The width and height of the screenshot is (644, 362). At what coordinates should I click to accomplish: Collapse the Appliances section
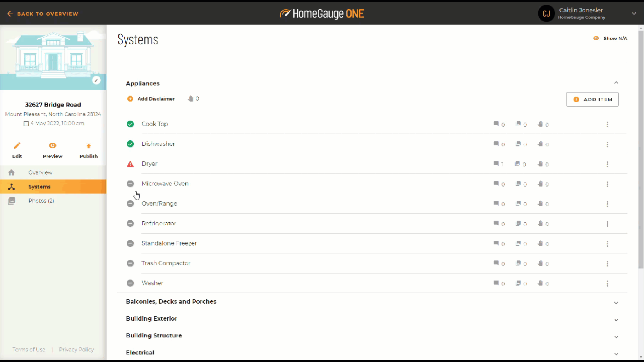pyautogui.click(x=616, y=83)
